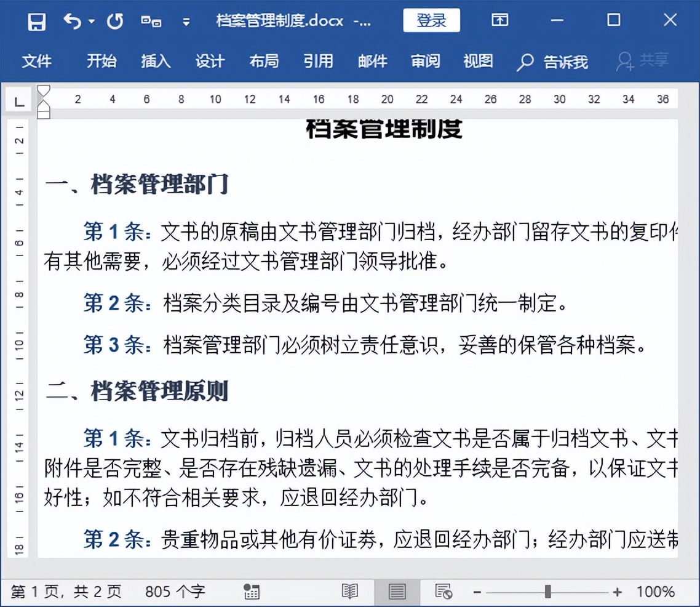Click the Save icon on Quick Access Toolbar
700x607 pixels.
coord(36,20)
